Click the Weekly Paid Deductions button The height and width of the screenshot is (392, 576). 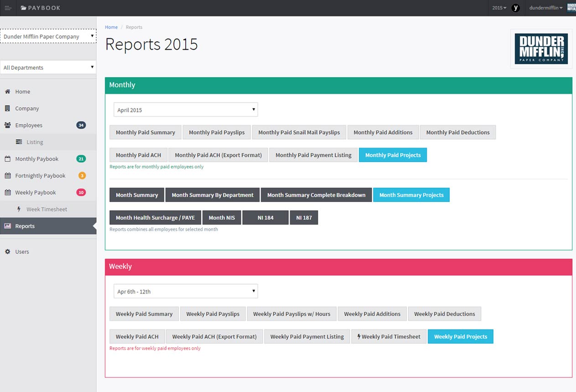click(x=445, y=314)
